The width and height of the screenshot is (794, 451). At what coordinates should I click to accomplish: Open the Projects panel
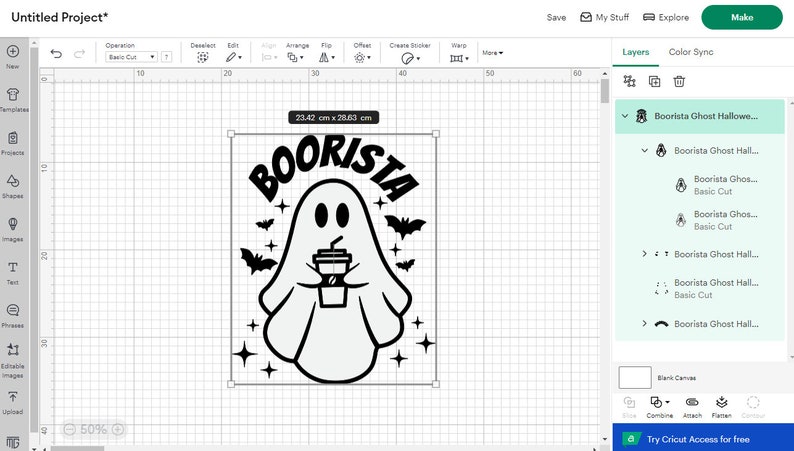(x=13, y=143)
